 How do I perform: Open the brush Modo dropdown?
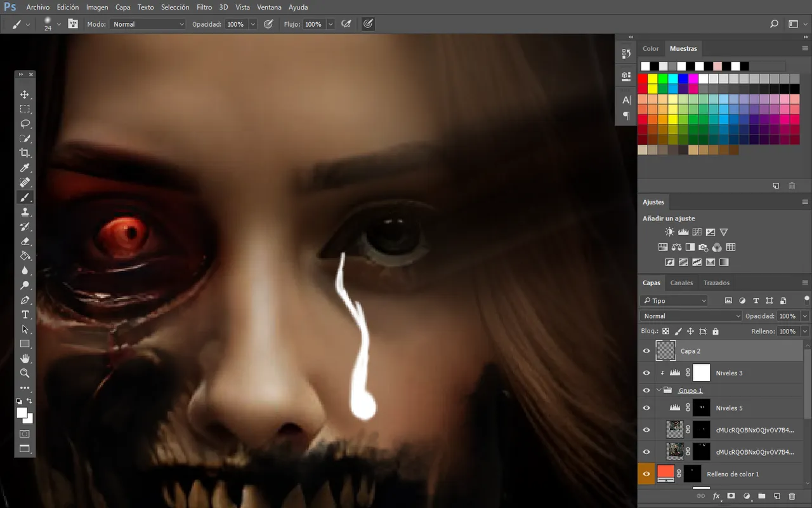click(147, 24)
